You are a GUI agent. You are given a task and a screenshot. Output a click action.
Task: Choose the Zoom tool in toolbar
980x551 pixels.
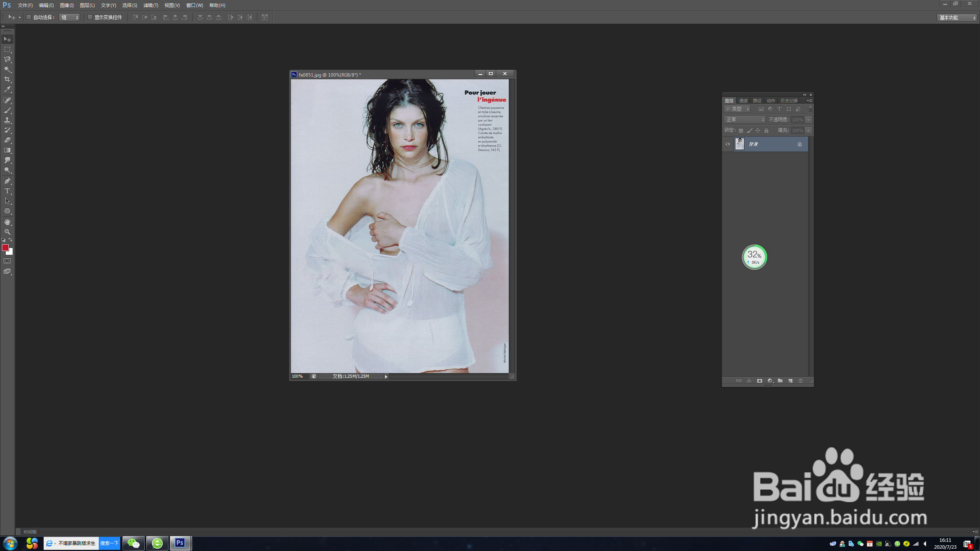pos(7,232)
